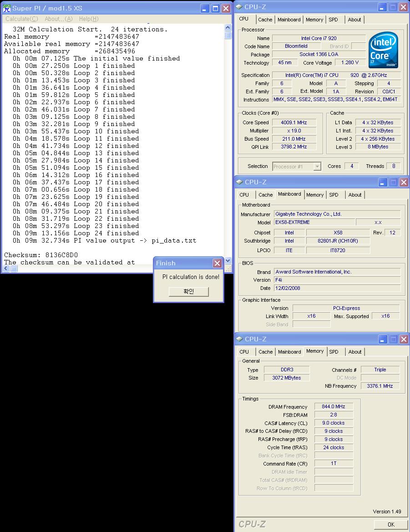Click the Cycle Time tRAS value 24 clocks
410x532 pixels.
click(x=334, y=447)
